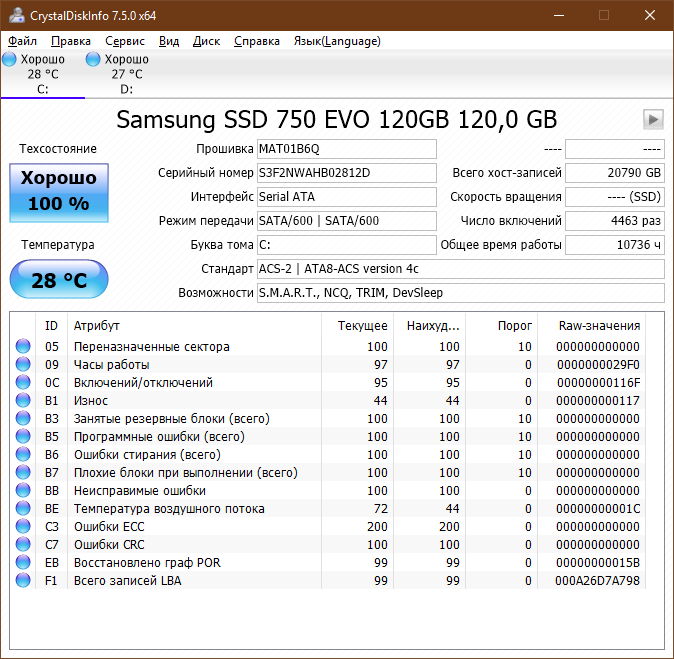Select the Переназначенные сектора attribute name
Image resolution: width=674 pixels, height=659 pixels.
click(152, 346)
